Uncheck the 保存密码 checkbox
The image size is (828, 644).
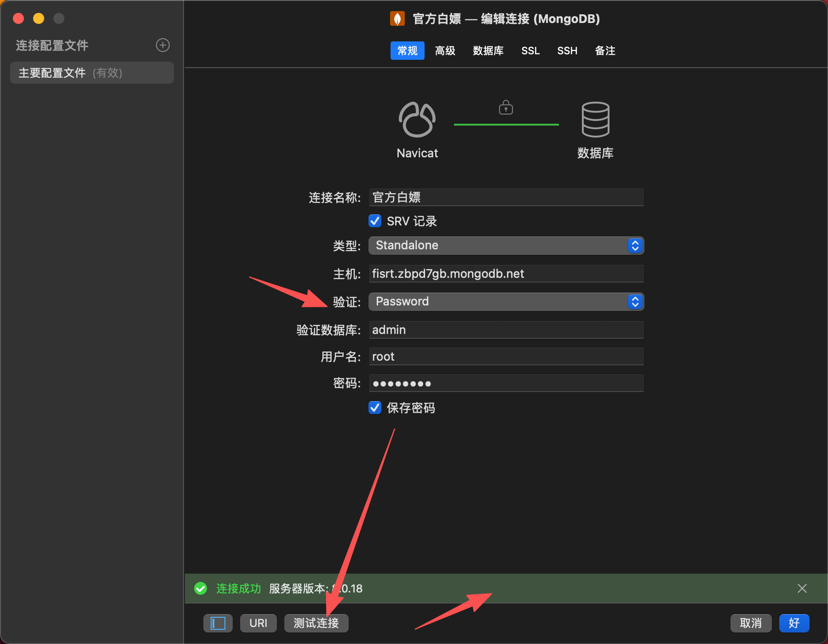(375, 408)
